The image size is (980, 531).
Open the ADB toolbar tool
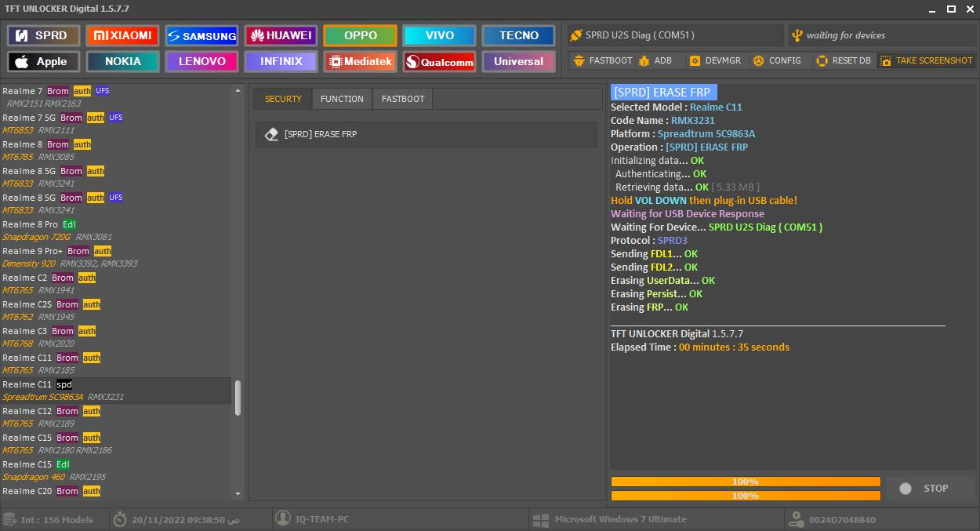coord(655,60)
